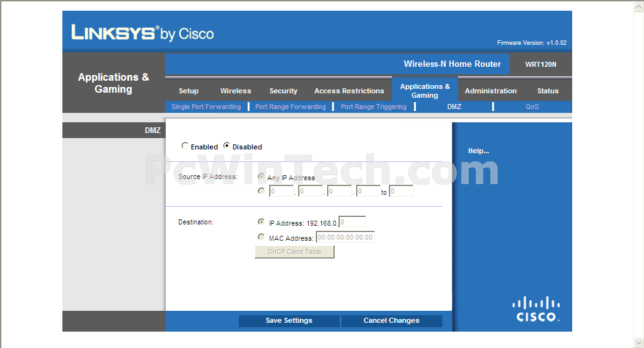Open the Administration tab

point(490,91)
